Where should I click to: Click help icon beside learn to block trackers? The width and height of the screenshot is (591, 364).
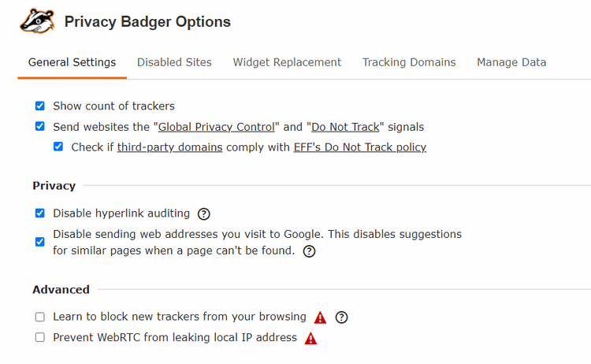click(x=341, y=318)
